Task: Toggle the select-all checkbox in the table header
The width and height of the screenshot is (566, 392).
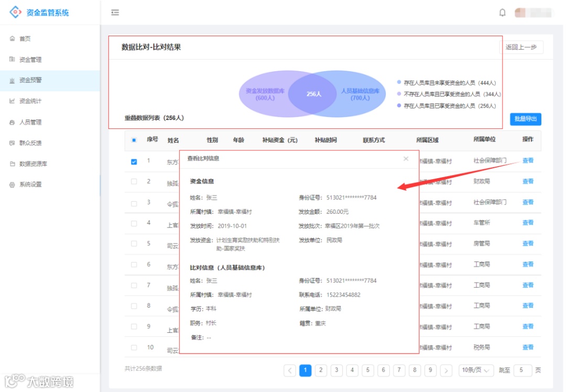Action: [134, 140]
